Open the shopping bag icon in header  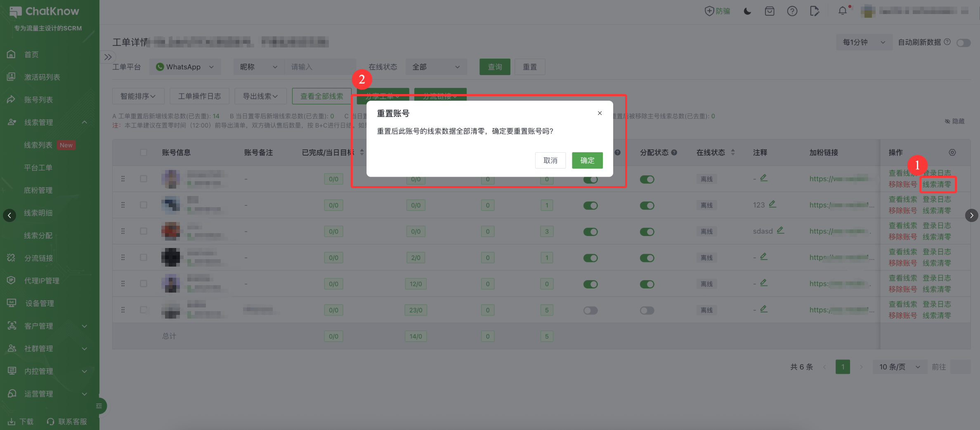[x=770, y=11]
